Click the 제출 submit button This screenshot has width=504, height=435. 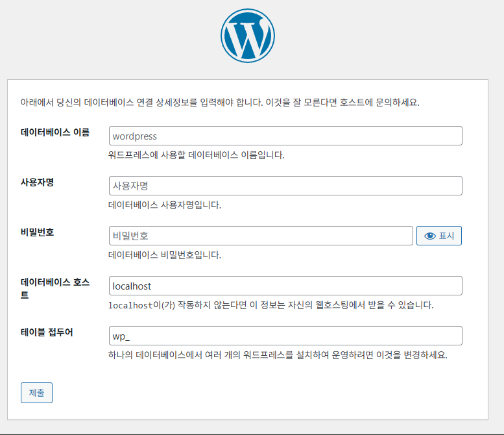pos(36,393)
